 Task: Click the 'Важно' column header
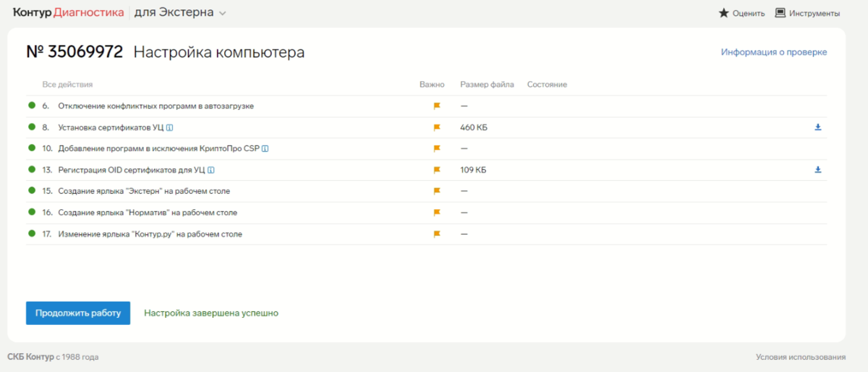pos(432,85)
